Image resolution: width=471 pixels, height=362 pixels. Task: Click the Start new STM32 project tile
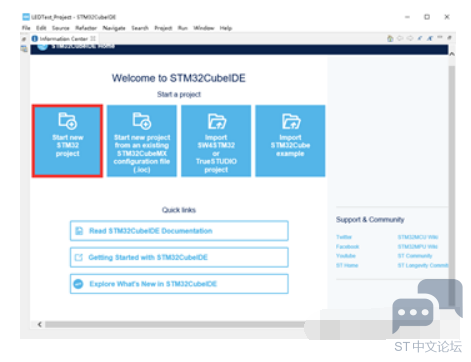(67, 141)
